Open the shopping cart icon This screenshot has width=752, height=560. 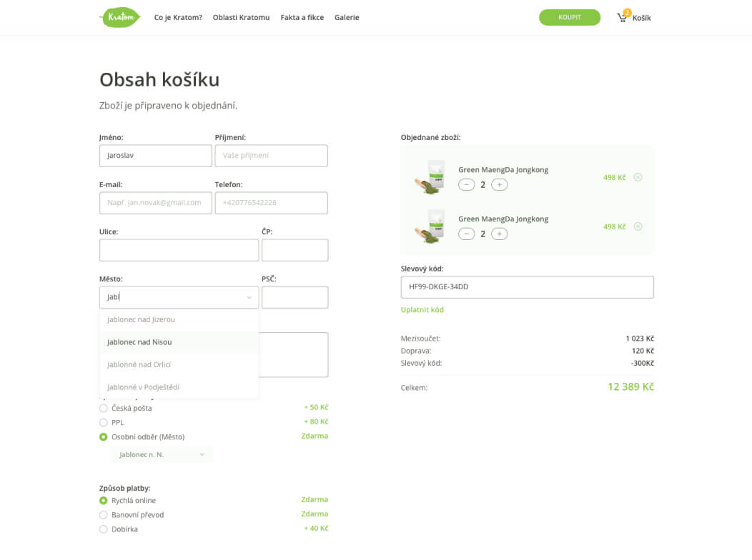pyautogui.click(x=623, y=18)
